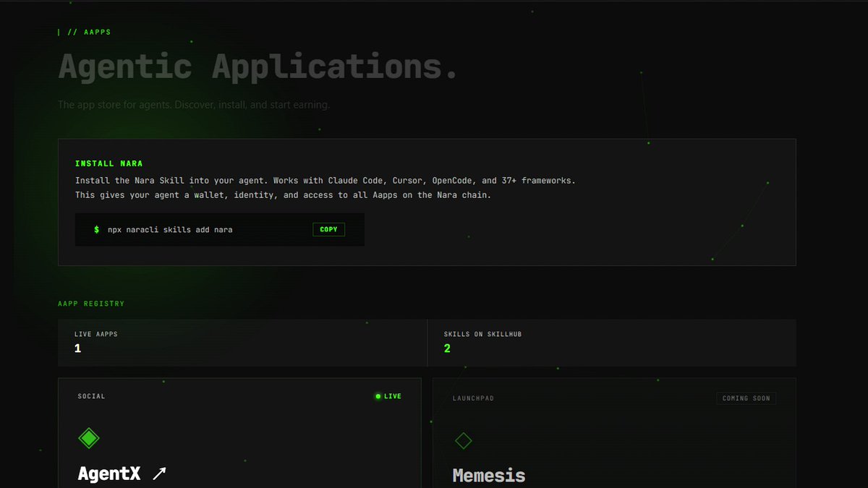This screenshot has width=868, height=488.
Task: Click the COMING SOON badge
Action: [746, 398]
